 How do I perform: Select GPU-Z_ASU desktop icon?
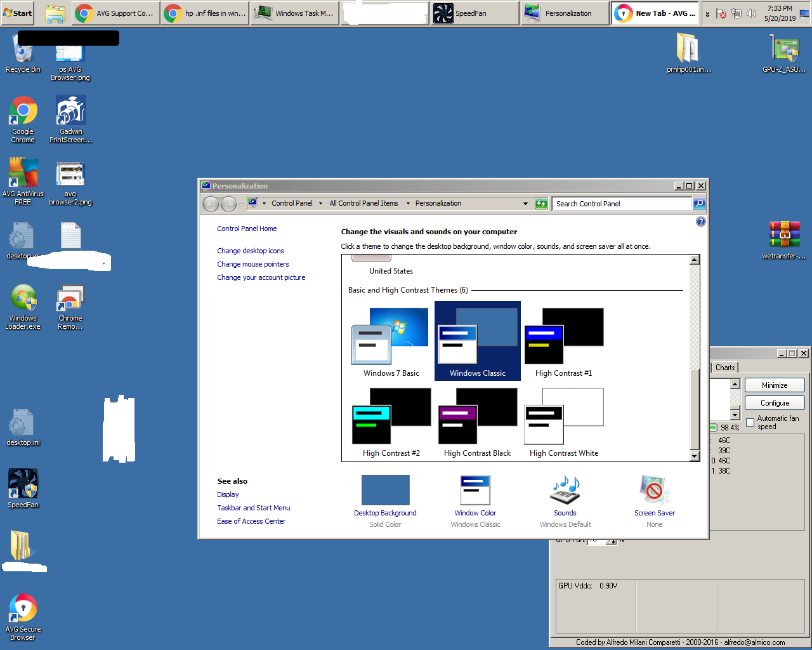[784, 53]
